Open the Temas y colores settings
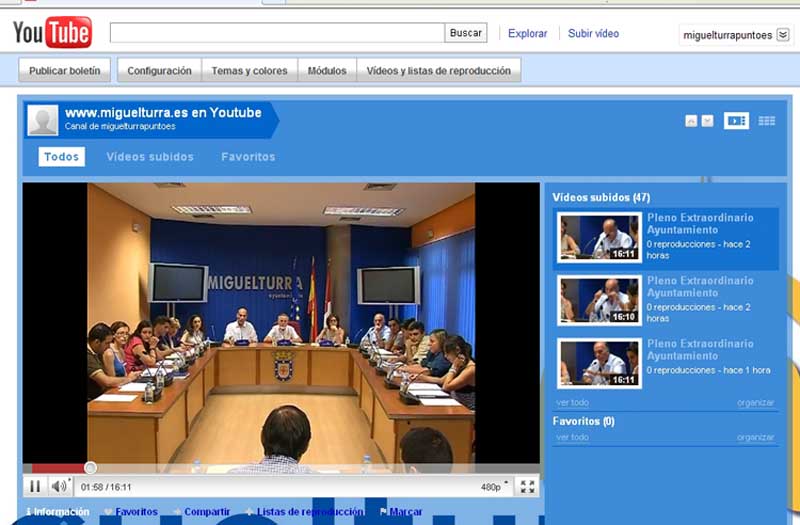 pyautogui.click(x=249, y=71)
